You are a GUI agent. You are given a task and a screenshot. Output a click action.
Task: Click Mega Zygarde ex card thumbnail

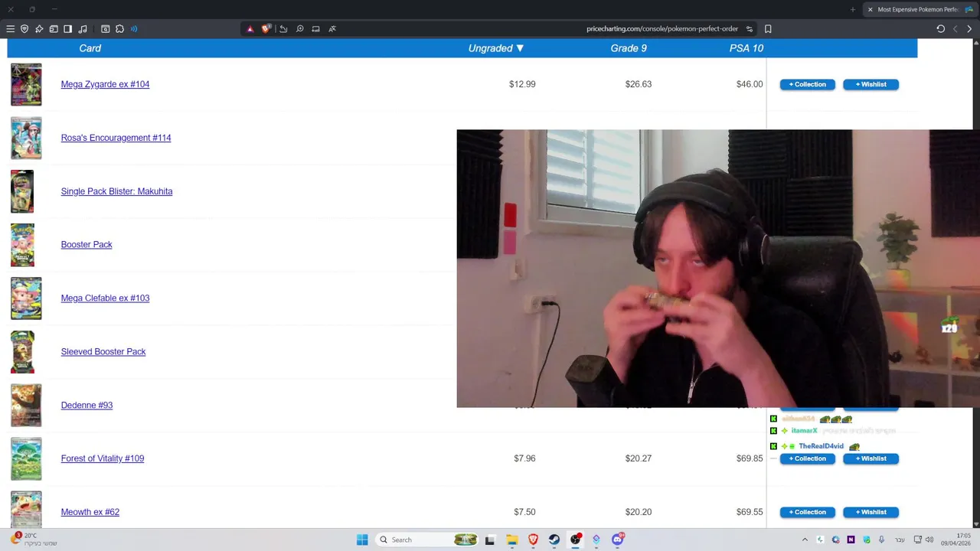coord(26,84)
